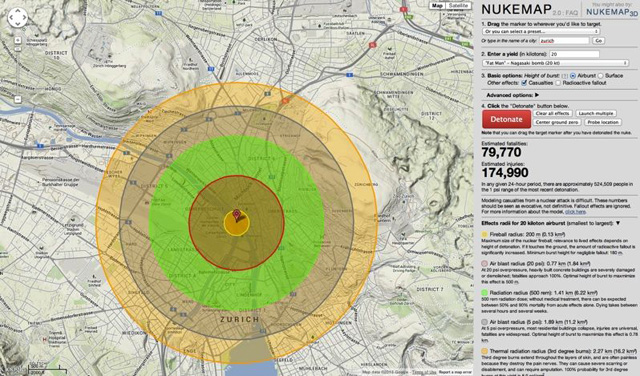
Task: Uncheck the Casualties checkbox
Action: tap(524, 83)
